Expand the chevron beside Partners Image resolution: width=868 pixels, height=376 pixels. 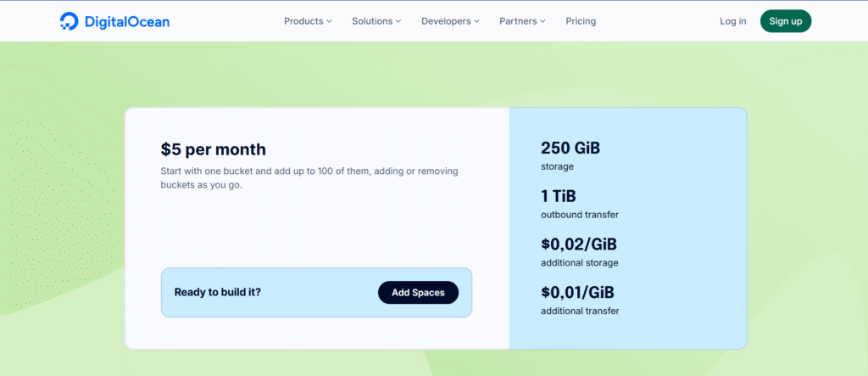(x=542, y=21)
